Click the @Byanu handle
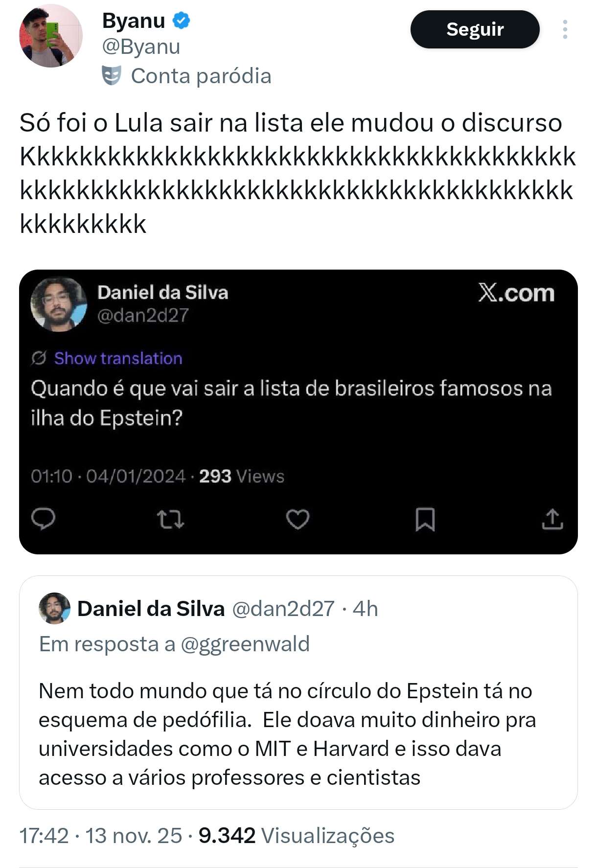Screen dimensions: 597x868 tap(141, 47)
